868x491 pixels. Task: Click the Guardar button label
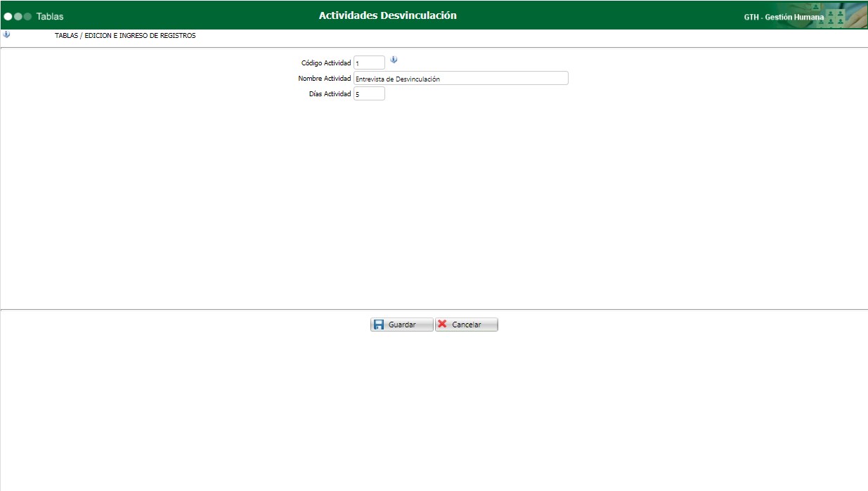402,325
